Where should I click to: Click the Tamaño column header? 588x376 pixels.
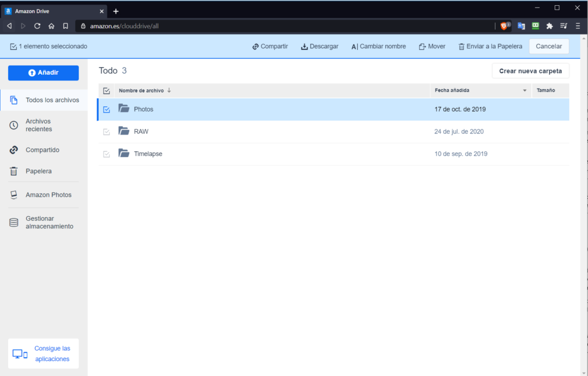coord(546,90)
